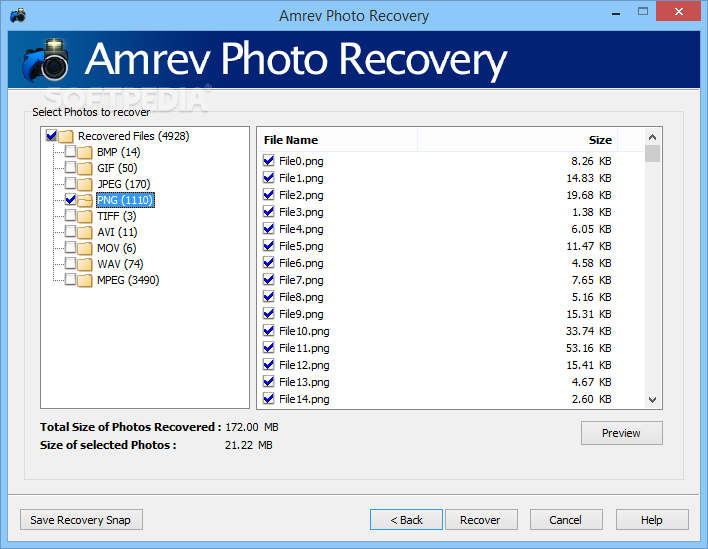Image resolution: width=708 pixels, height=549 pixels.
Task: Click the MPEG folder icon
Action: [84, 280]
